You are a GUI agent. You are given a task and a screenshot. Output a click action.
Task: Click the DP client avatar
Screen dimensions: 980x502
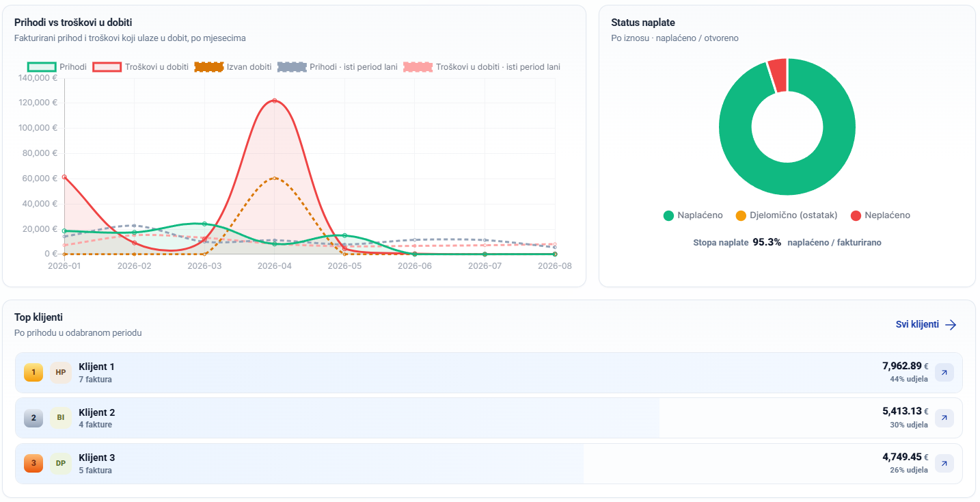61,464
